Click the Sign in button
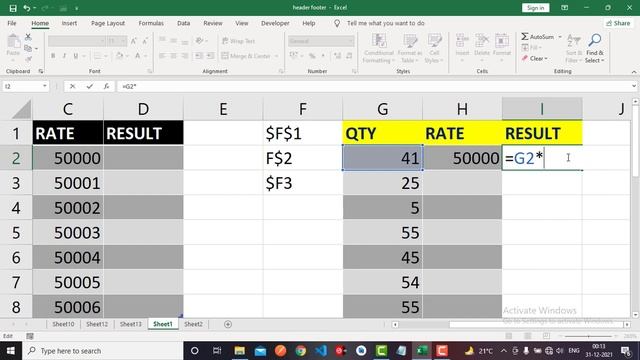Image resolution: width=640 pixels, height=360 pixels. pyautogui.click(x=535, y=8)
